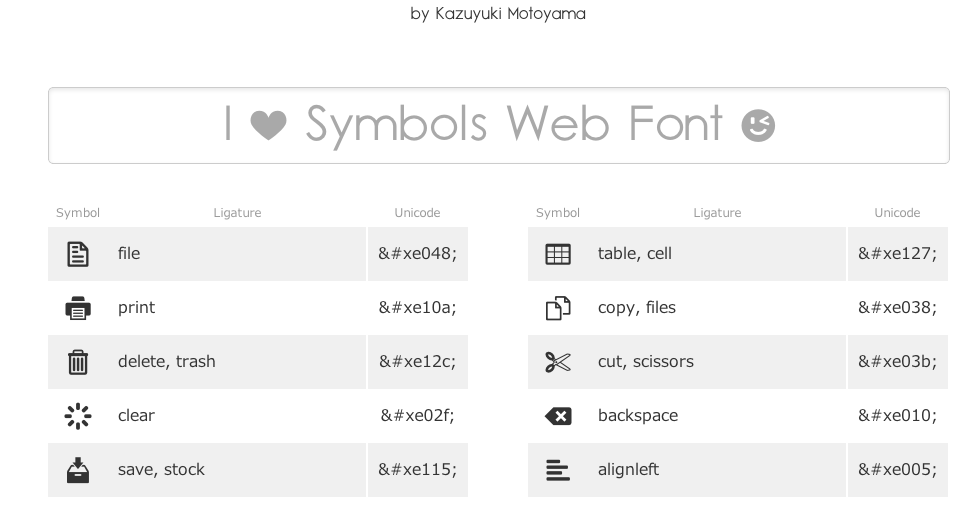
Task: Select the printer symbol icon
Action: (x=78, y=308)
